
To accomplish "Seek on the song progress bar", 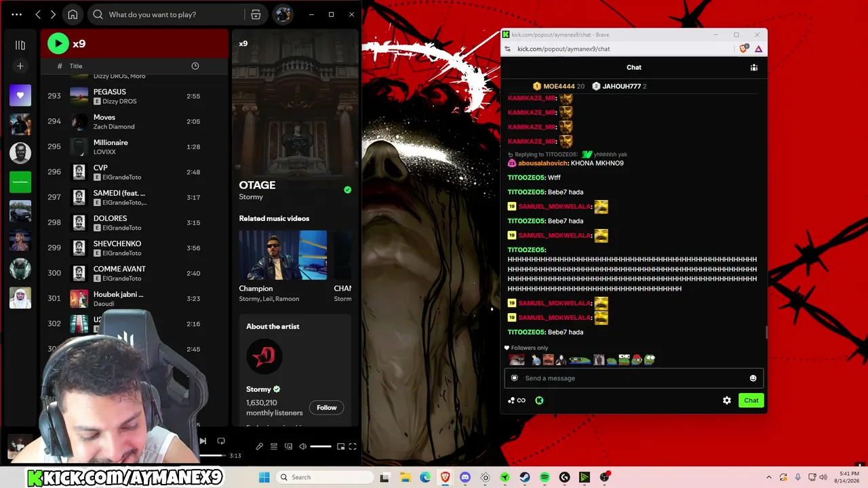I will (213, 455).
